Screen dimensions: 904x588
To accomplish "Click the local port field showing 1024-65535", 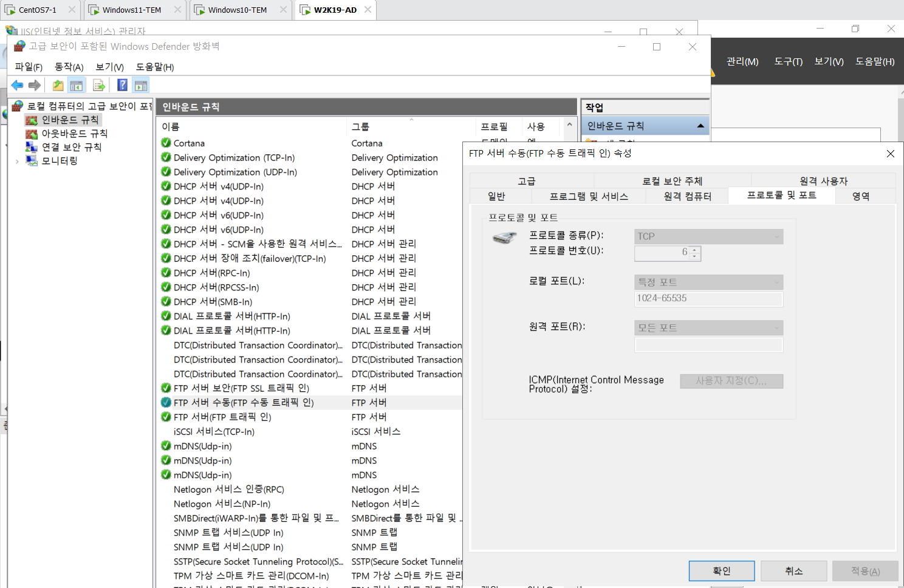I will 708,298.
